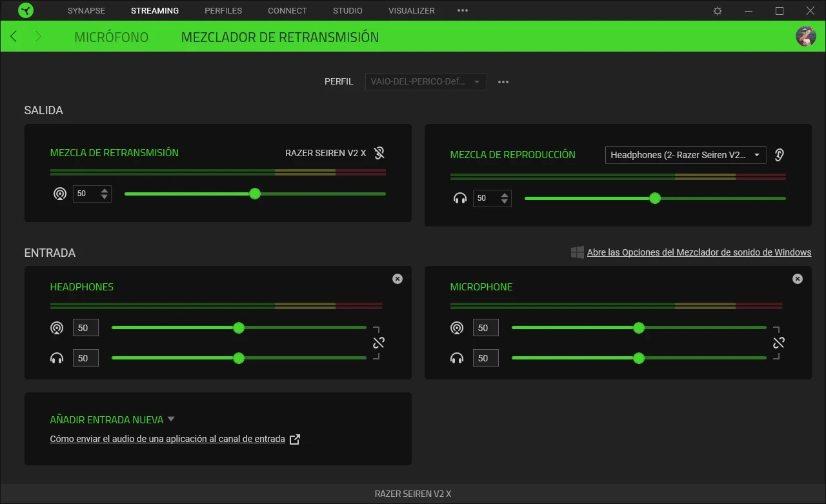Screen dimensions: 826x504
Task: Remove the HEADPHONES input channel
Action: (x=398, y=279)
